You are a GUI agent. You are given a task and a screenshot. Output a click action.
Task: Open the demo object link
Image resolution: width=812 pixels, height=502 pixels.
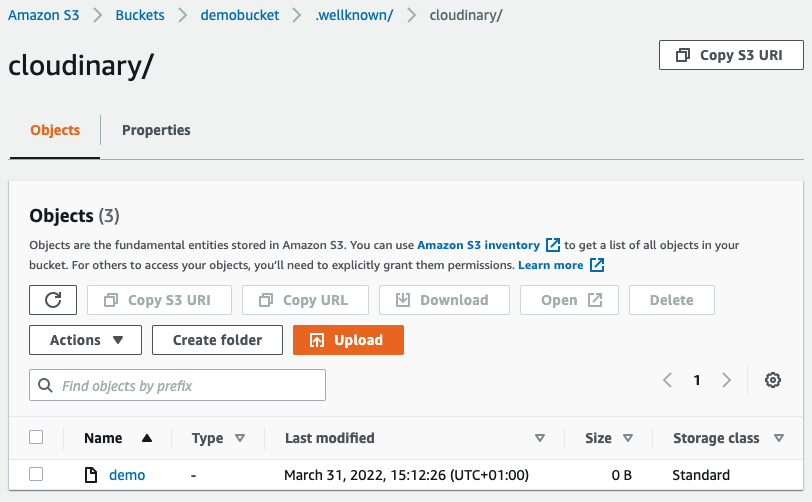click(127, 475)
